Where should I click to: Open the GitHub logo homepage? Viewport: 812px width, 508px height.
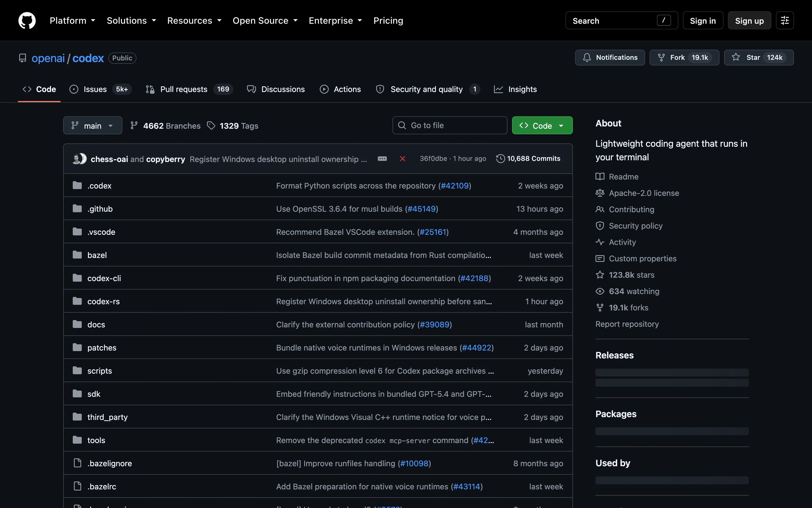coord(27,21)
